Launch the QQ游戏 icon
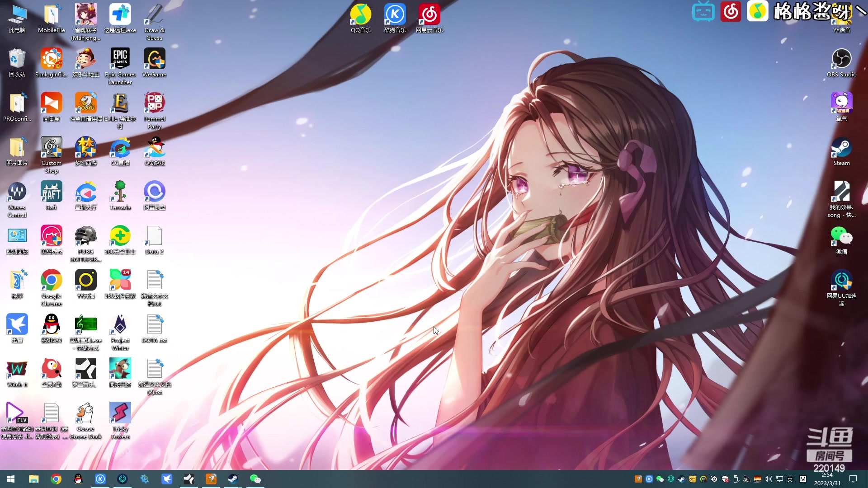This screenshot has width=868, height=488. [155, 151]
